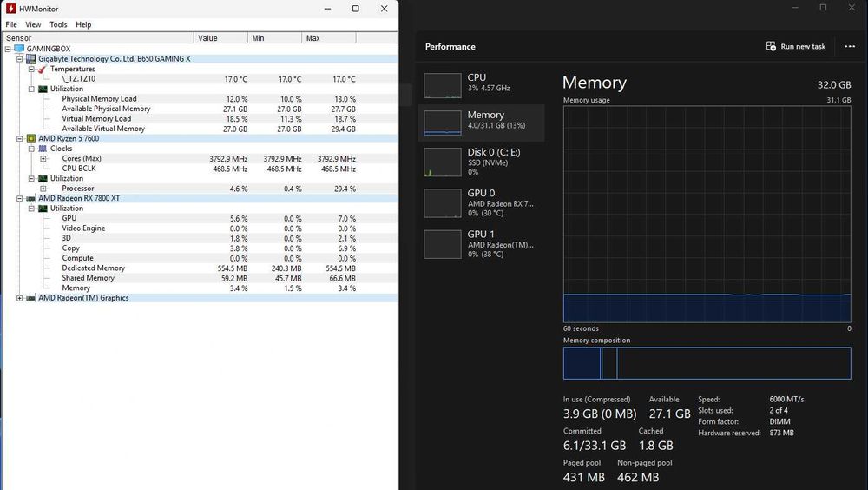The height and width of the screenshot is (490, 868).
Task: Select the Available Physical Memory row
Action: (201, 109)
